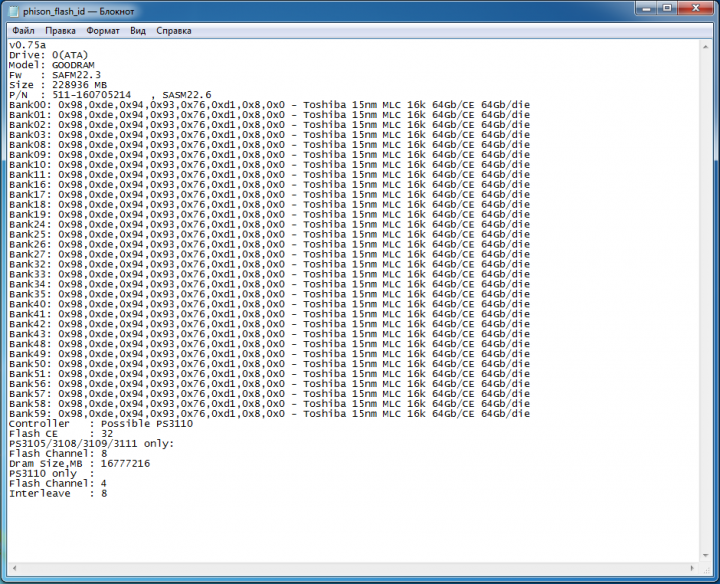The width and height of the screenshot is (720, 584).
Task: Click the horizontal scrollbar right arrow
Action: pyautogui.click(x=692, y=568)
